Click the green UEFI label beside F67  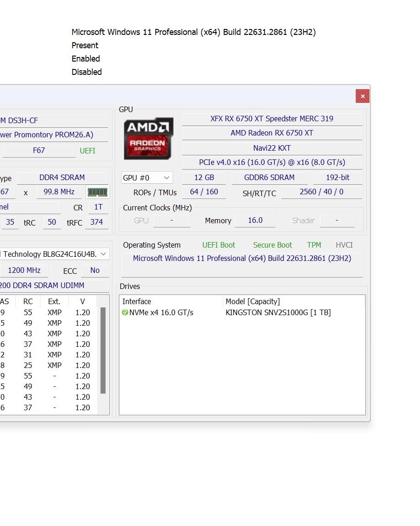pos(88,151)
